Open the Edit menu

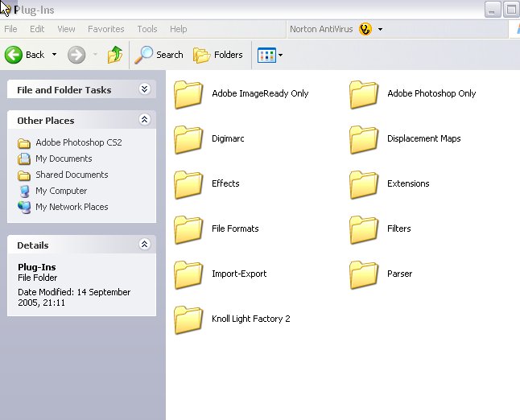click(x=37, y=29)
